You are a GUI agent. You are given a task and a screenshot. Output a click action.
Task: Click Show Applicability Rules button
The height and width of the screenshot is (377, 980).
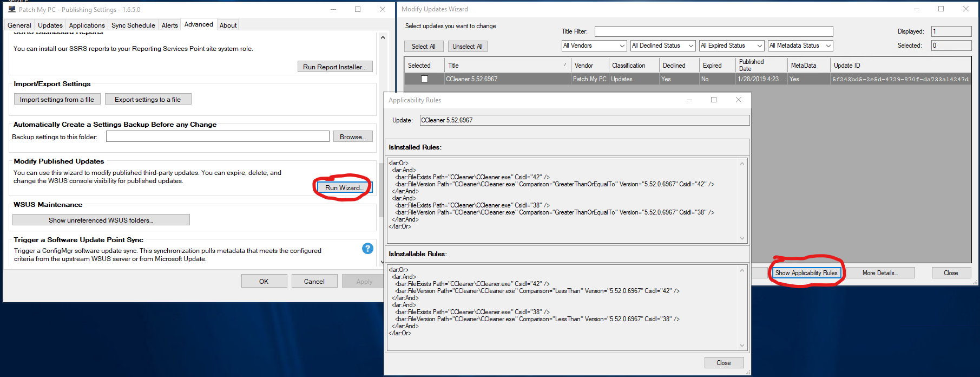[x=806, y=273]
